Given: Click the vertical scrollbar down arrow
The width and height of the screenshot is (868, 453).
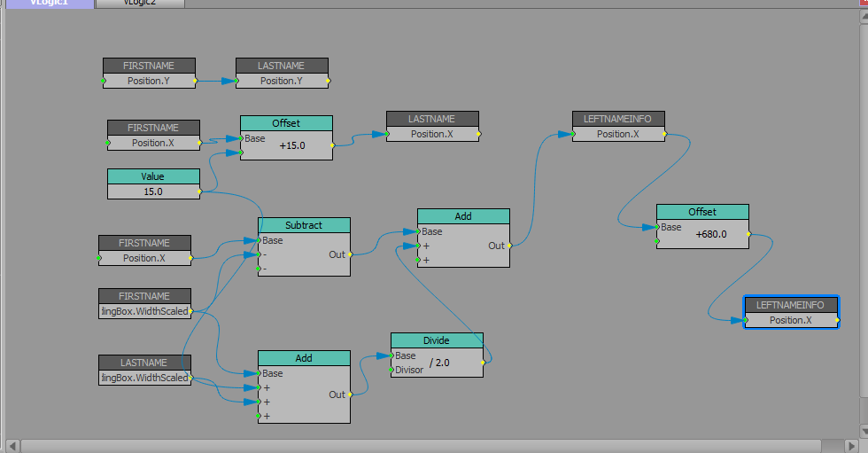Looking at the screenshot, I should coord(864,430).
